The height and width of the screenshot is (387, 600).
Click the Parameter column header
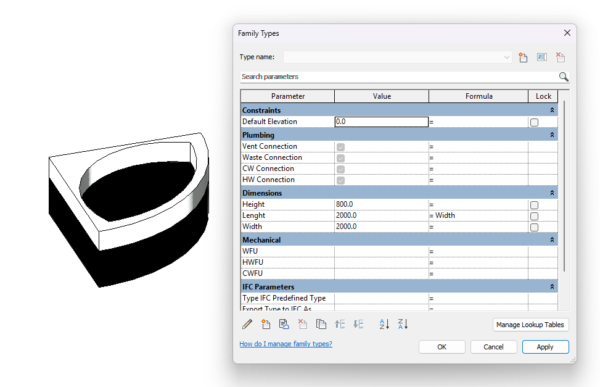click(288, 96)
